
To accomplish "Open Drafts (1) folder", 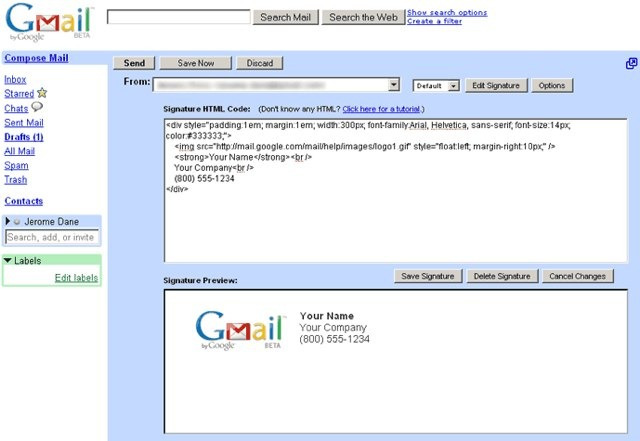I will tap(24, 137).
